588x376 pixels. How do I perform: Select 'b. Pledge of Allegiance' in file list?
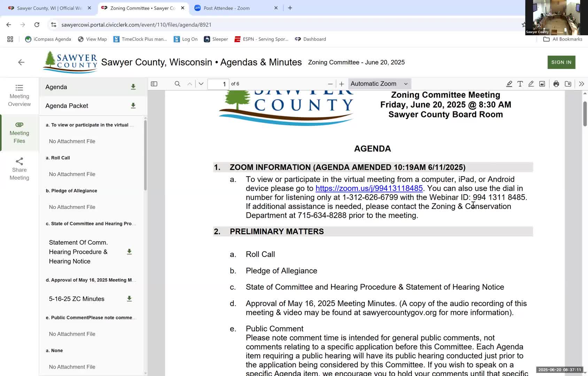click(x=71, y=191)
